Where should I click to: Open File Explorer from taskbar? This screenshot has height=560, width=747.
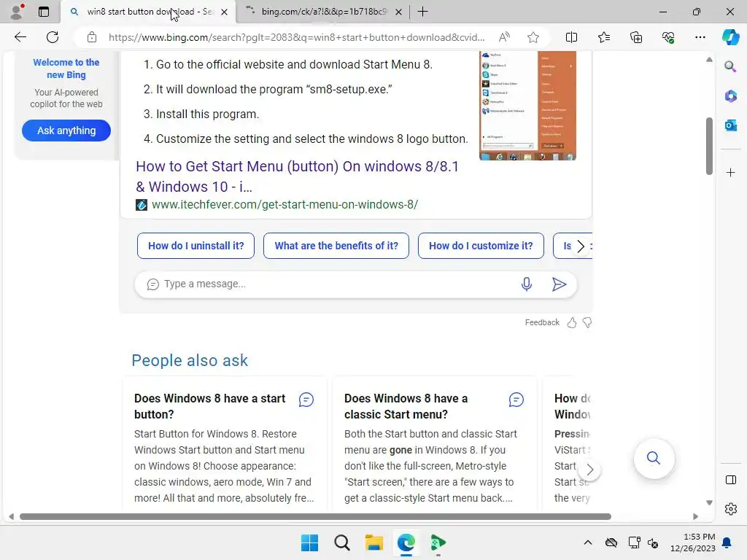point(374,542)
